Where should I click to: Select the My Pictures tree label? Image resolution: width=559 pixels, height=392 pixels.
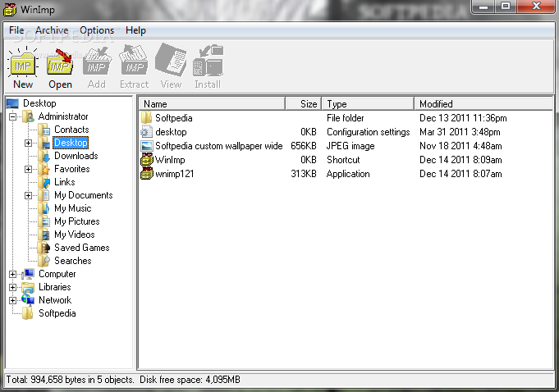[x=77, y=221]
